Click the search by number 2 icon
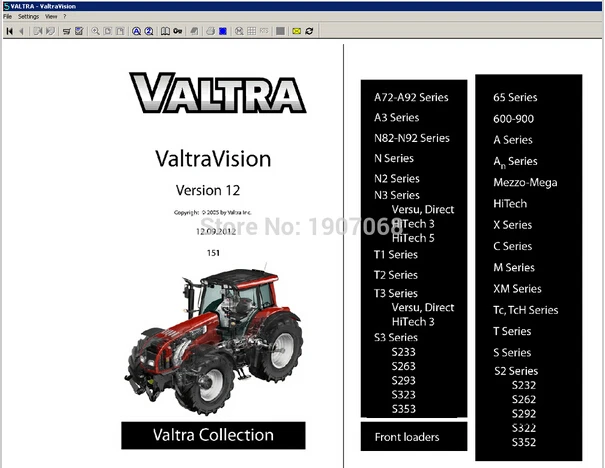The height and width of the screenshot is (468, 605). click(149, 31)
